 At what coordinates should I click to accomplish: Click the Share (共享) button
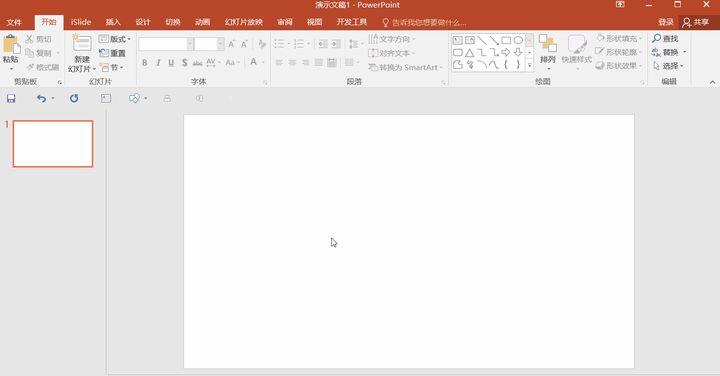tap(696, 22)
